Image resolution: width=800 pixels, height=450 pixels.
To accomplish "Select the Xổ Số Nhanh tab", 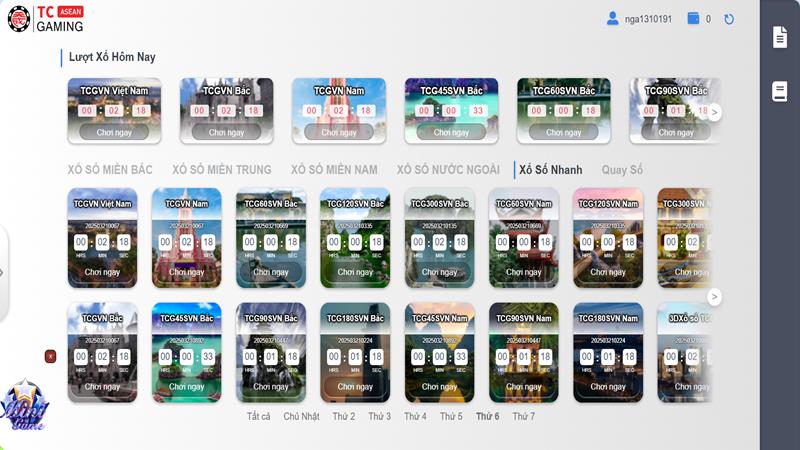I will tap(551, 170).
